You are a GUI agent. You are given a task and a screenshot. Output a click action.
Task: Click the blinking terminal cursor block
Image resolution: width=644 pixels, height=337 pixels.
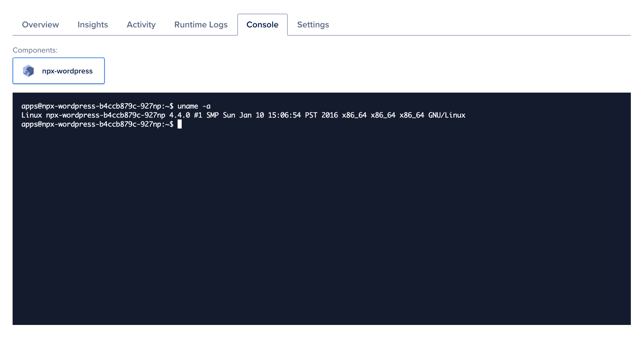179,124
